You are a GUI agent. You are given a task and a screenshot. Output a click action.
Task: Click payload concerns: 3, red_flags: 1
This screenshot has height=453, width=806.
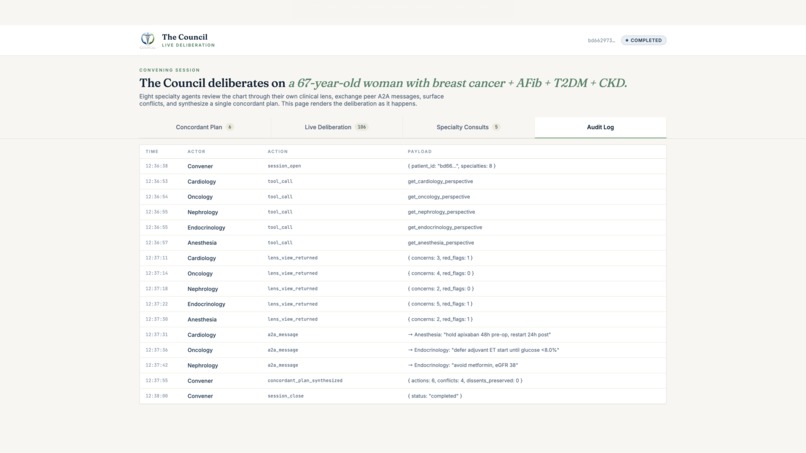pos(440,258)
